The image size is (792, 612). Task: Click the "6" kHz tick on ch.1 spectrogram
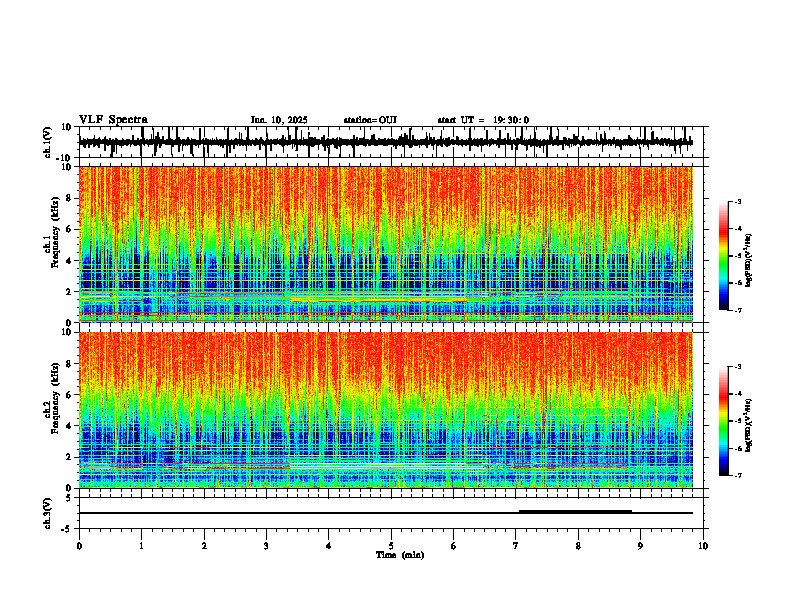pos(70,230)
